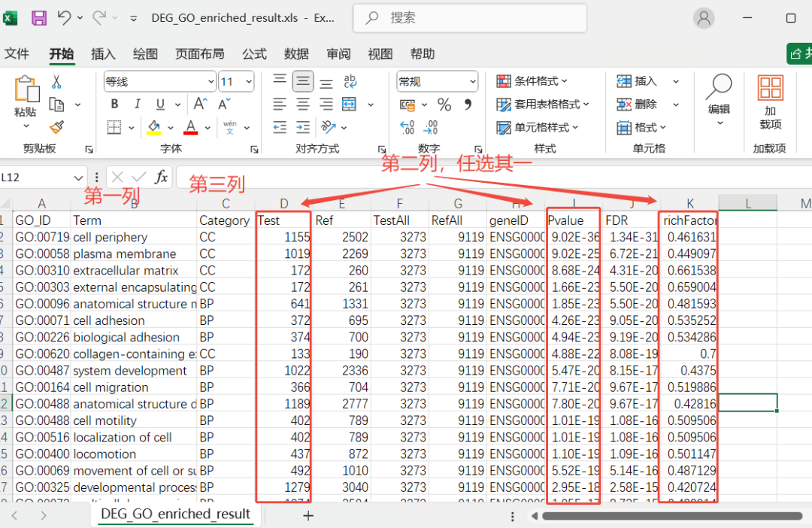Screen dimensions: 812x528
Task: Click the Save icon in title bar
Action: (x=38, y=17)
